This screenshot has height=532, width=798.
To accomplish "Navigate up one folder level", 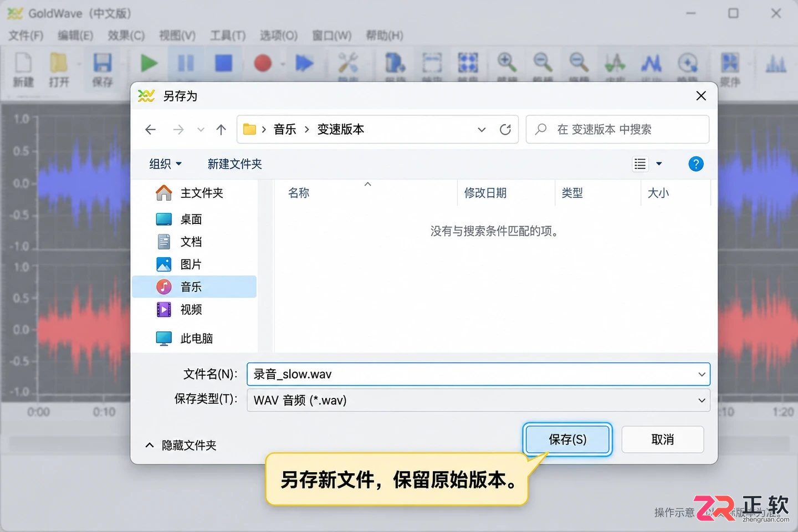I will coord(221,130).
